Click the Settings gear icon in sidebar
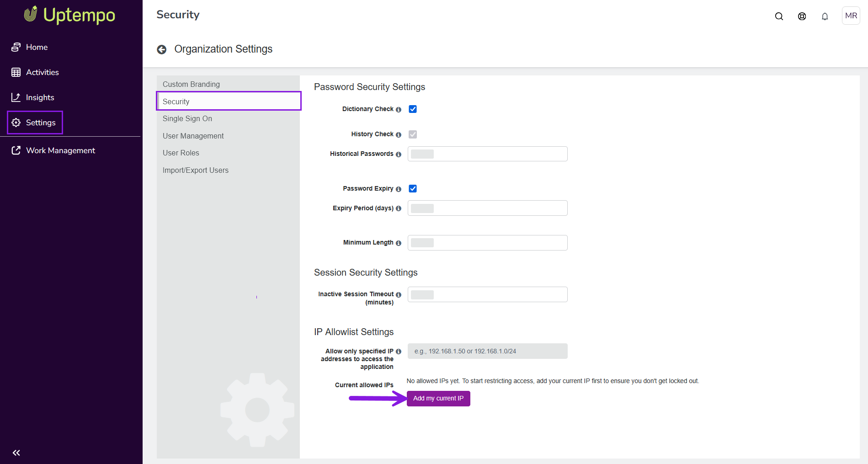The width and height of the screenshot is (868, 464). click(16, 123)
